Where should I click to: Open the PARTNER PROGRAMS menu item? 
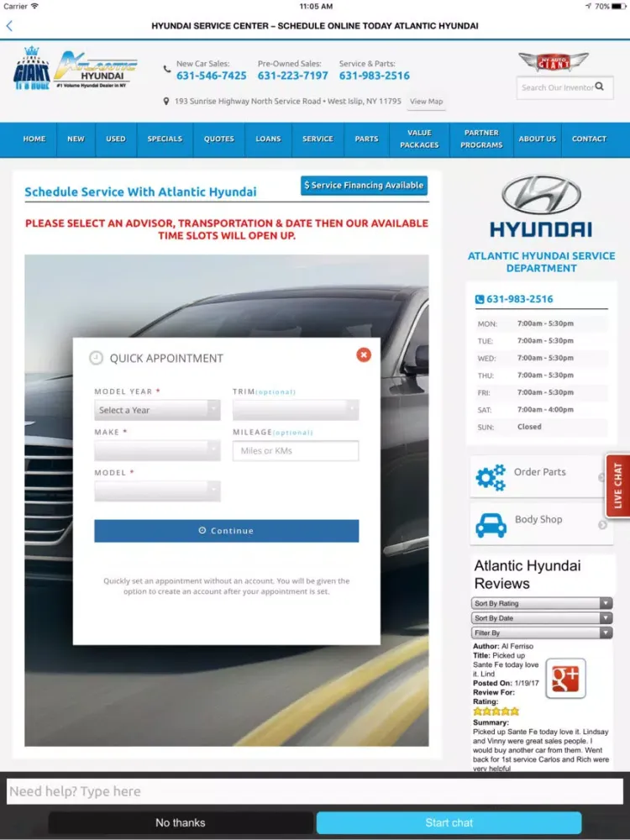[x=481, y=139]
